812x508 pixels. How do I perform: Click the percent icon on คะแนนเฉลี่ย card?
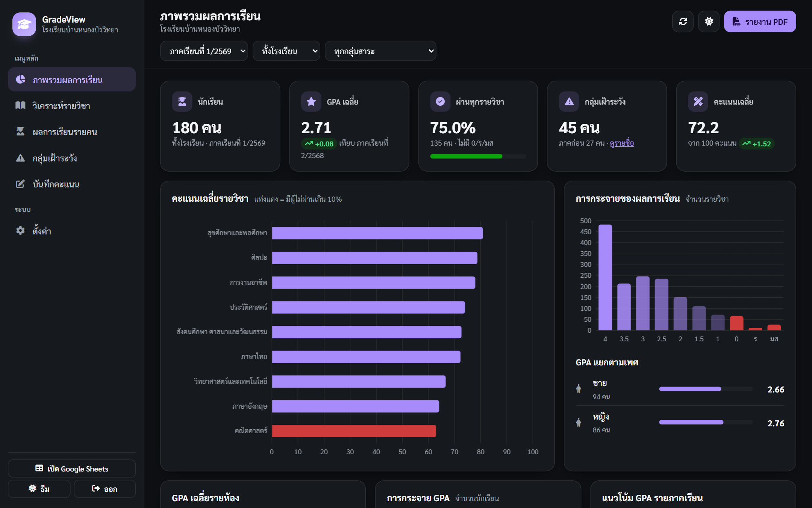[698, 102]
